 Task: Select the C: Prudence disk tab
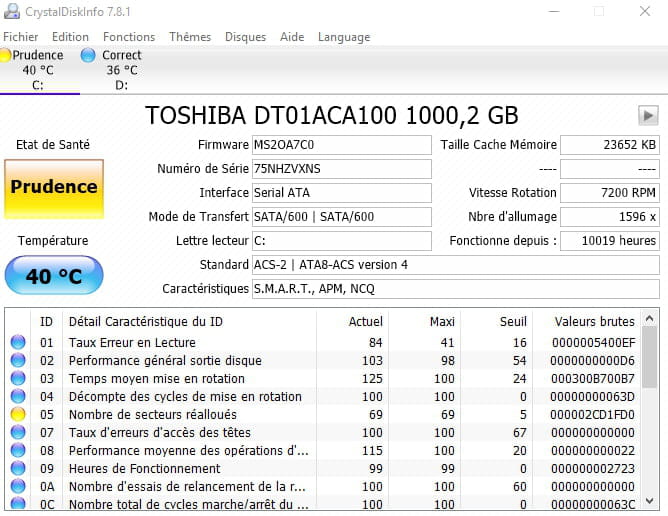click(x=38, y=70)
